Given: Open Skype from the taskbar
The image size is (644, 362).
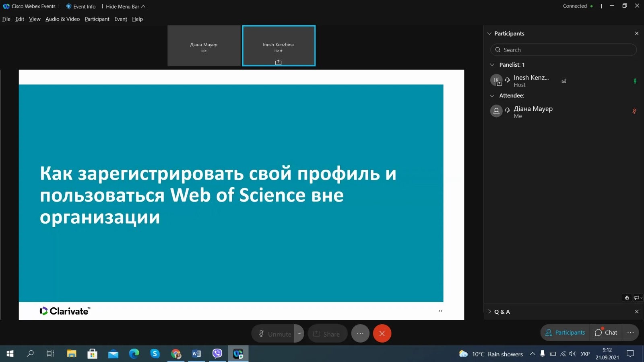Looking at the screenshot, I should [x=155, y=354].
